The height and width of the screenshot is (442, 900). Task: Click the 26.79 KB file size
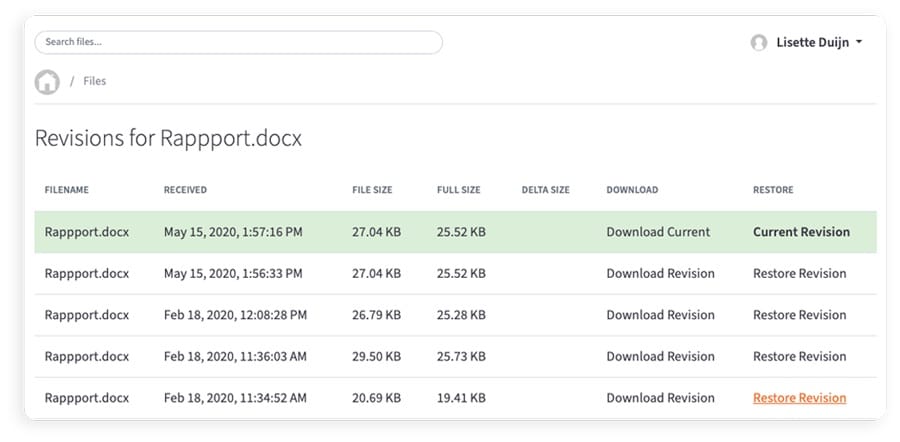(x=376, y=315)
